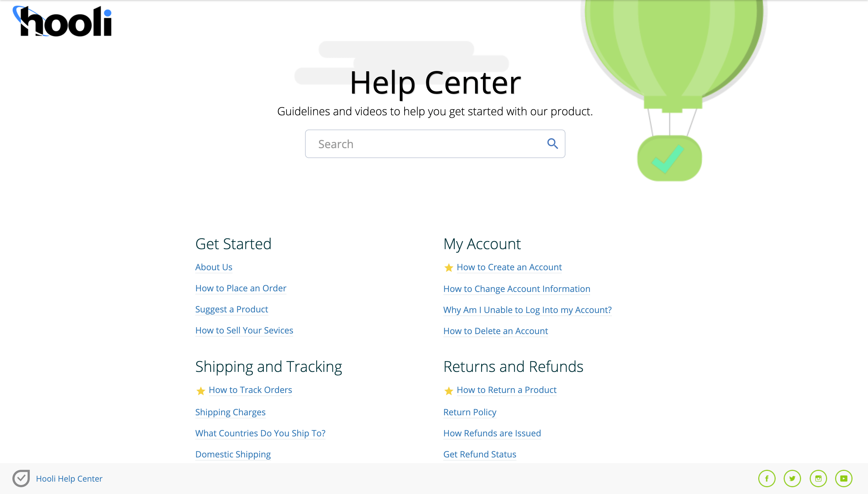The height and width of the screenshot is (494, 868).
Task: Open the YouTube icon in the footer
Action: coord(844,479)
